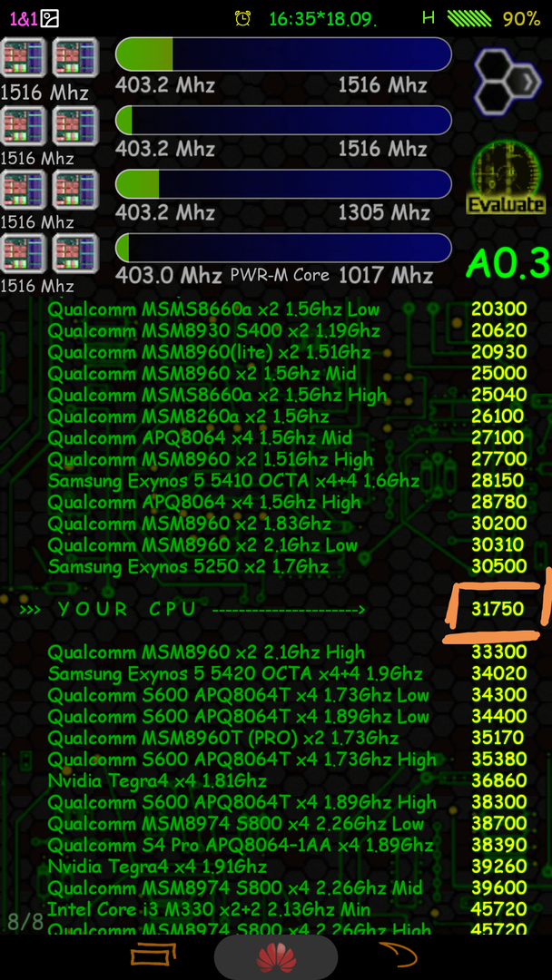Viewport: 552px width, 980px height.
Task: Select Nvidia Tegra4 x4 1.81Ghz row
Action: [x=288, y=780]
